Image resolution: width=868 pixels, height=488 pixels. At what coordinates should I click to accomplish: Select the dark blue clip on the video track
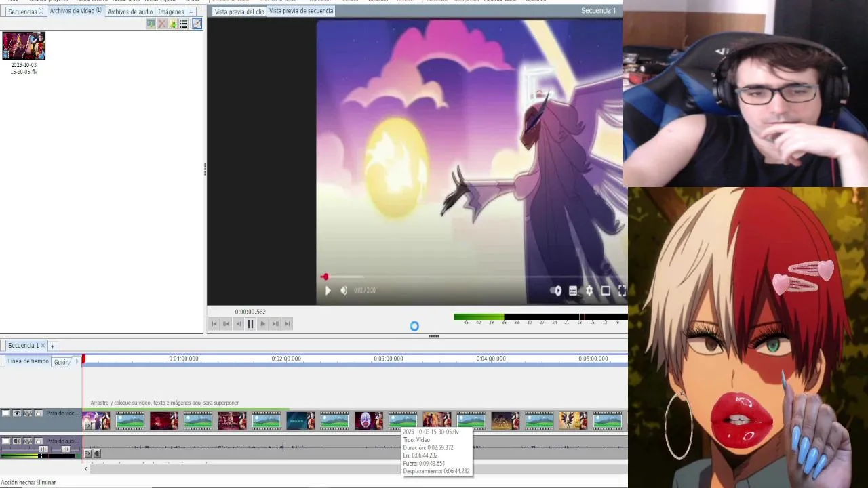click(x=300, y=421)
